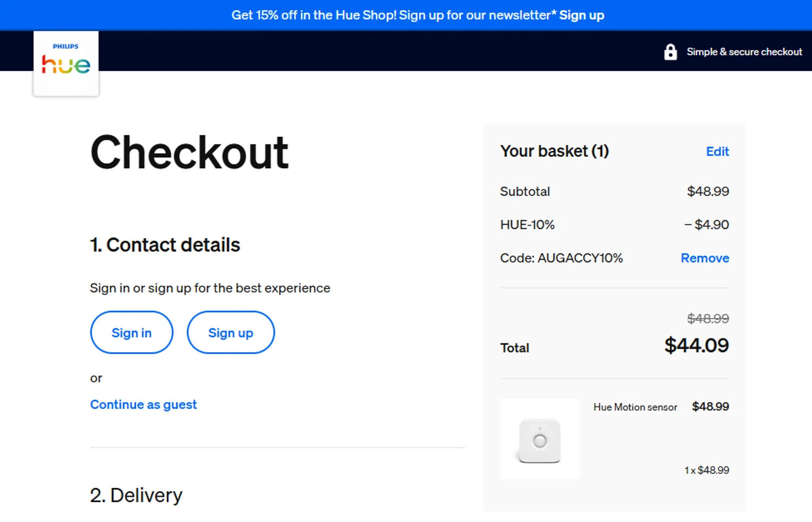This screenshot has width=812, height=522.
Task: Remove the AUGACCY10% discount code
Action: (x=704, y=258)
